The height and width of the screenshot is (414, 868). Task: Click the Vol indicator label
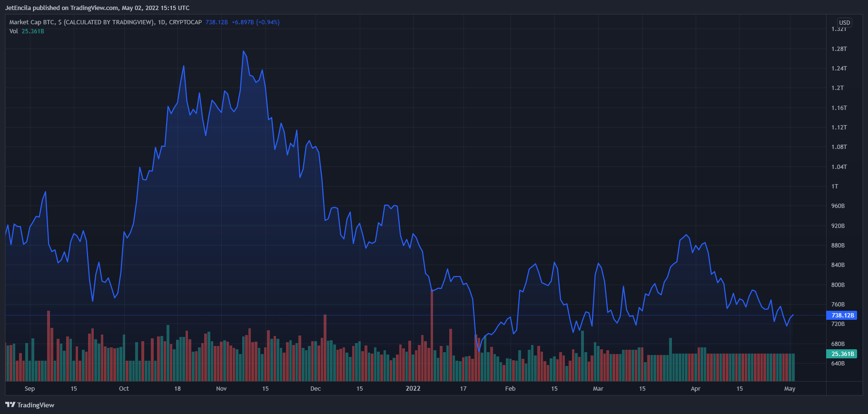pyautogui.click(x=13, y=31)
